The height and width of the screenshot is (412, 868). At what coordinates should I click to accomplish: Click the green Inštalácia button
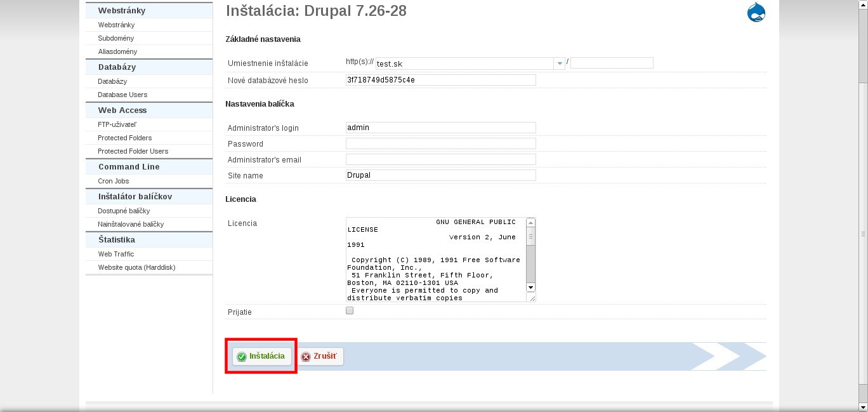point(261,356)
